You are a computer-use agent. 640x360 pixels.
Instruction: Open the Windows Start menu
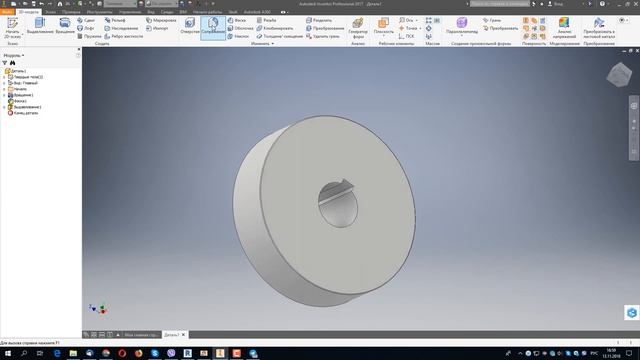8,353
